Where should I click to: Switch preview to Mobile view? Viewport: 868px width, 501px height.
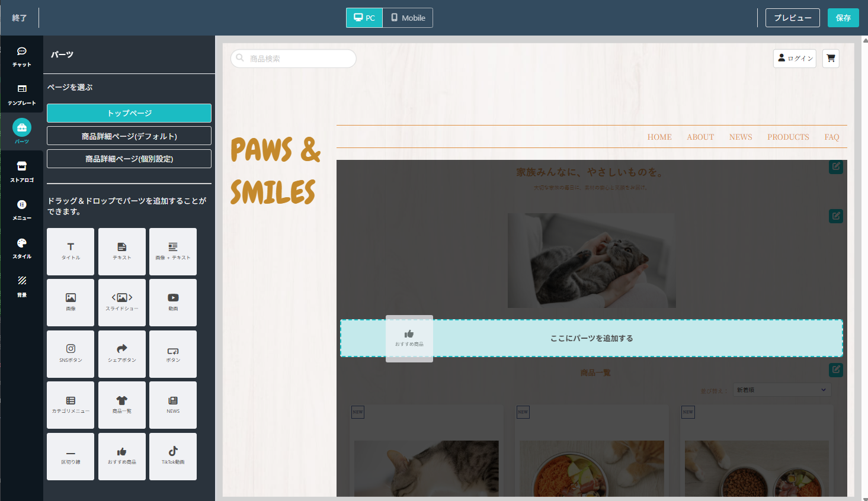pyautogui.click(x=408, y=18)
